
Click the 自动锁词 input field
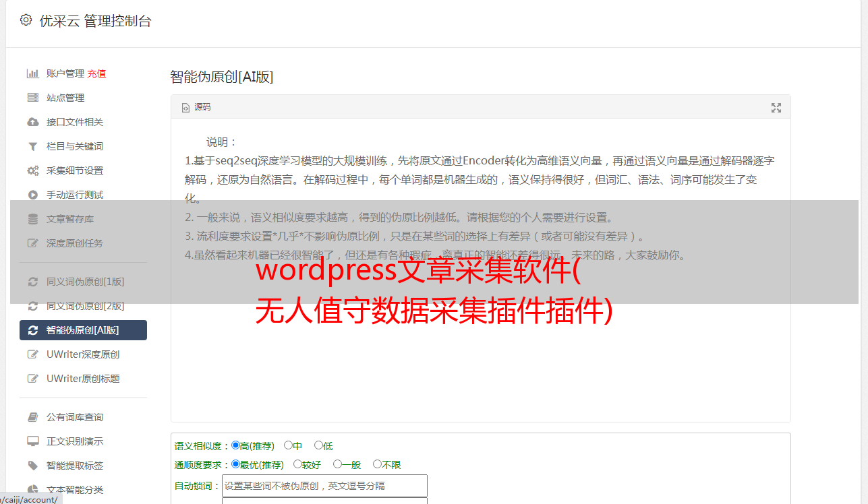pos(324,486)
